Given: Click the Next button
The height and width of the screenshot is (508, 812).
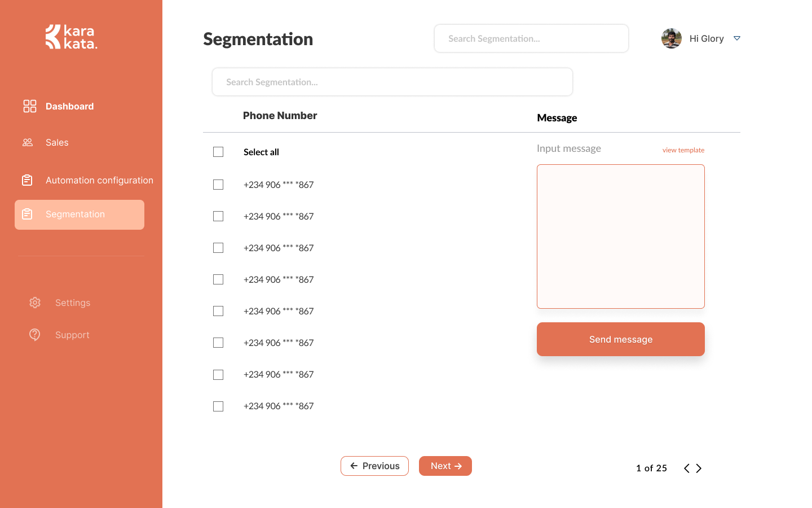Looking at the screenshot, I should point(445,466).
